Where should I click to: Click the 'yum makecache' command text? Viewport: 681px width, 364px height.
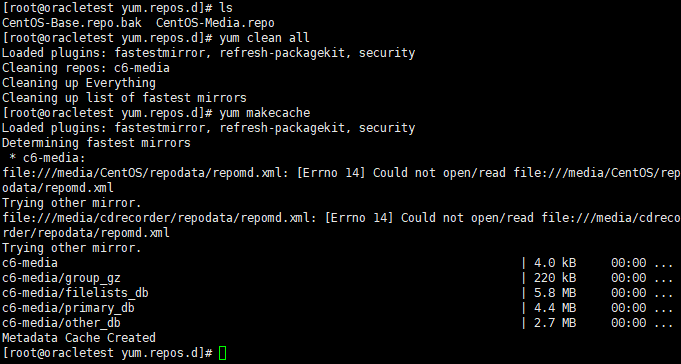point(264,113)
